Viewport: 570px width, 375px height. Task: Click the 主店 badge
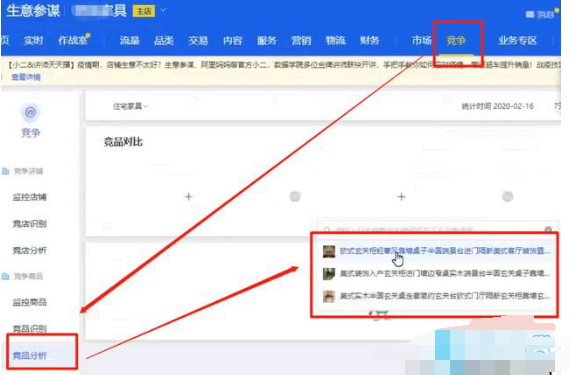pyautogui.click(x=144, y=11)
